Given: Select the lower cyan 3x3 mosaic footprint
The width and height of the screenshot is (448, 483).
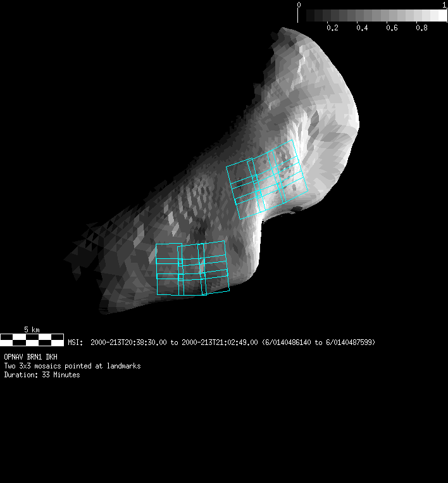Looking at the screenshot, I should click(192, 268).
